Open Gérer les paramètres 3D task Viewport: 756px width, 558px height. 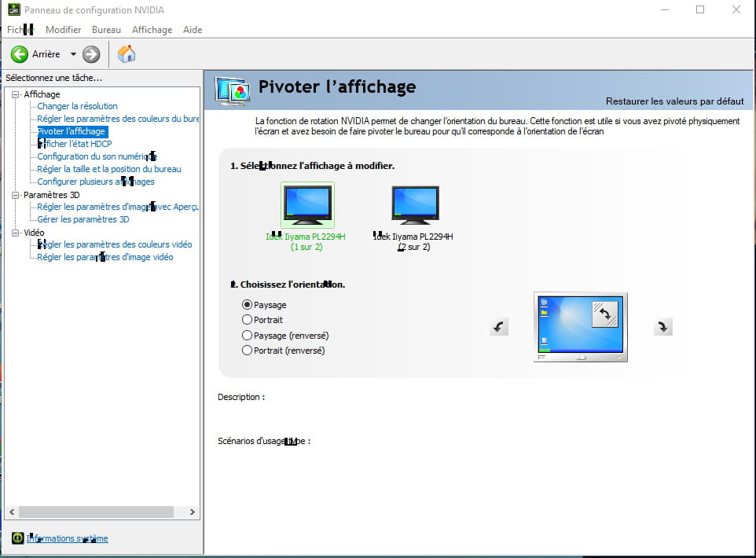click(83, 219)
